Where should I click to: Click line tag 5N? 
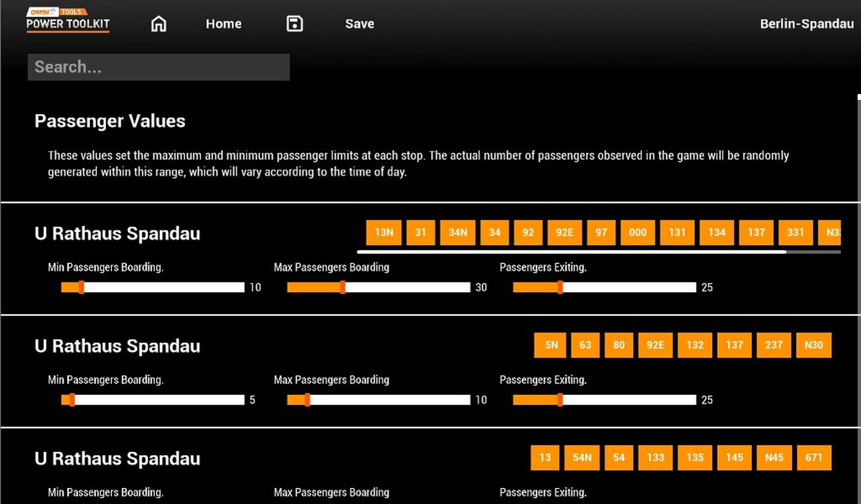(551, 345)
